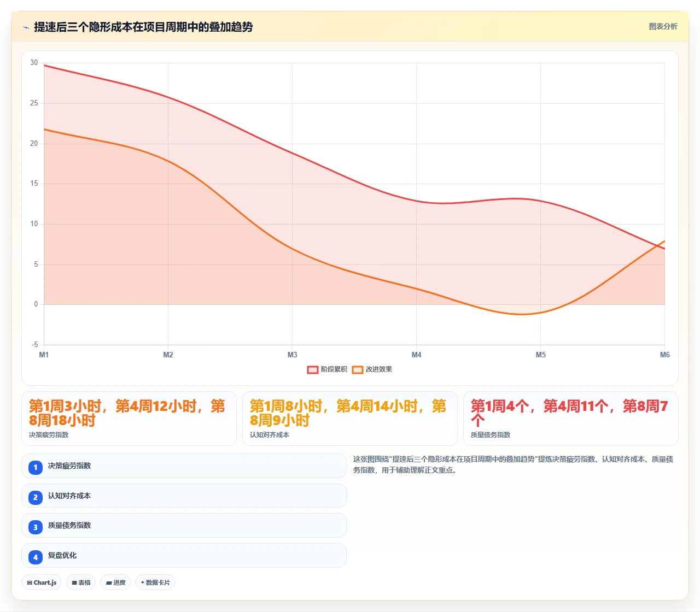Screen dimensions: 700x612
Task: Click the M6 x-axis label
Action: pos(664,355)
